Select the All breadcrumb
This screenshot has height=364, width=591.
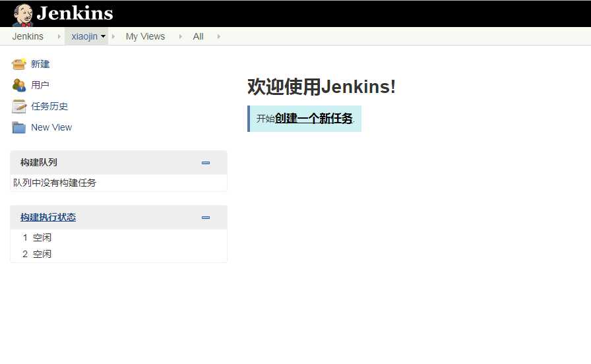click(x=199, y=36)
